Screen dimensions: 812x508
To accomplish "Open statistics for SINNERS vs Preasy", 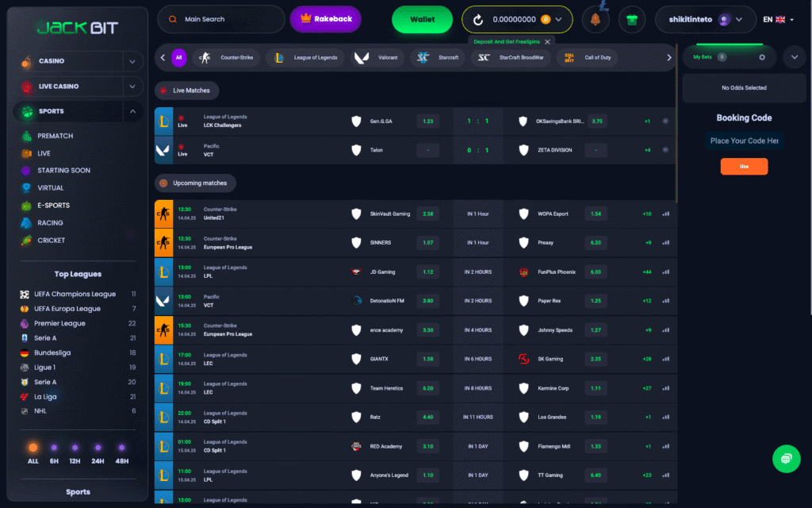I will tap(665, 243).
